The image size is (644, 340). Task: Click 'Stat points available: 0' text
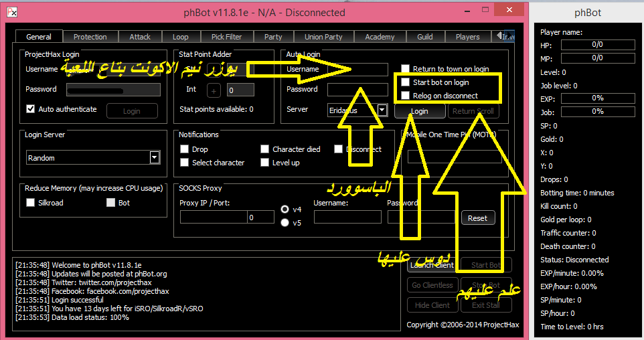point(216,109)
